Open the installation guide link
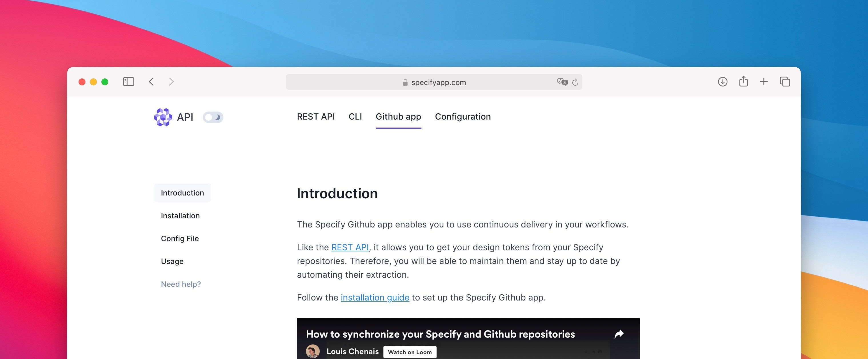 375,297
